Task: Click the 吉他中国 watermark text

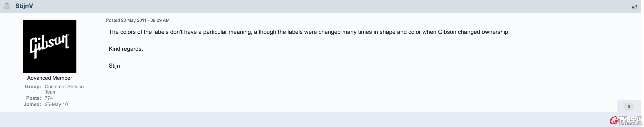Action: click(630, 119)
